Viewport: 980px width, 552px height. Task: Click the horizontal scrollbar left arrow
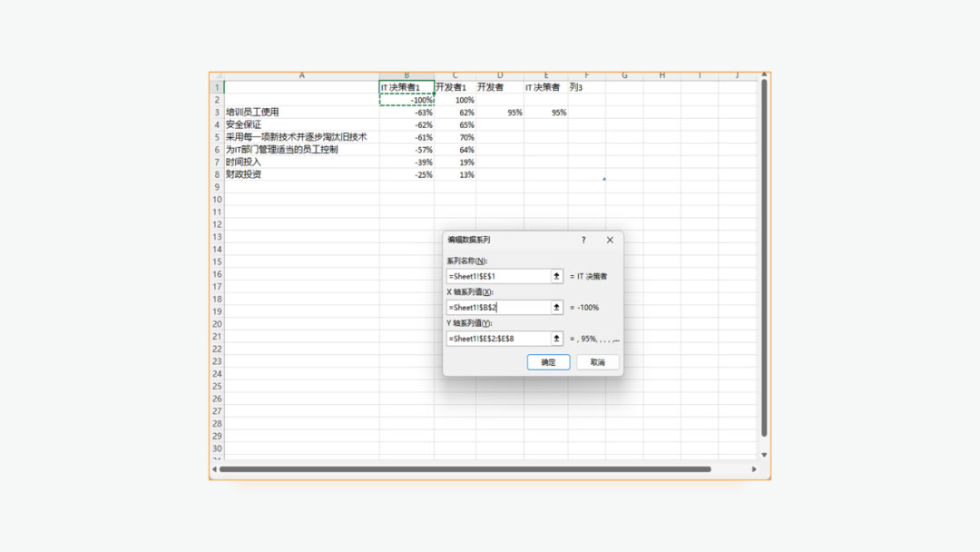click(214, 468)
